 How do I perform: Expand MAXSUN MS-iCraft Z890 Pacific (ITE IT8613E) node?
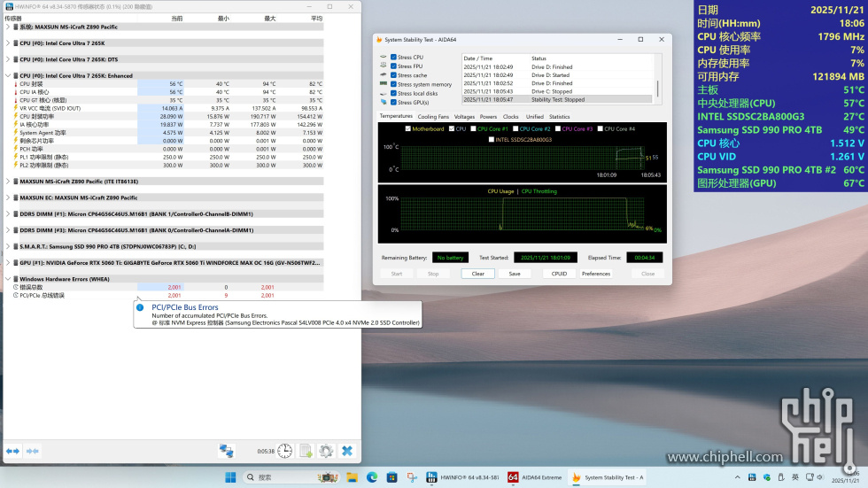(8, 182)
